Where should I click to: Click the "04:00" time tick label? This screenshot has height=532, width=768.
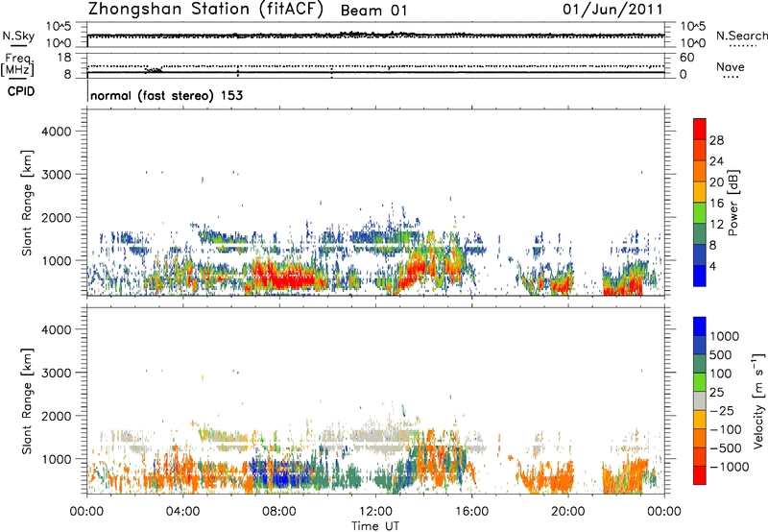(x=182, y=512)
